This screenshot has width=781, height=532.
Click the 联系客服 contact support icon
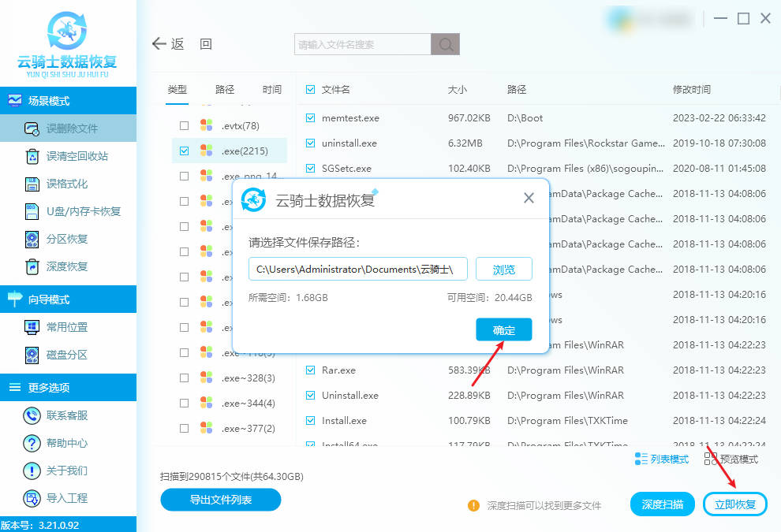[x=32, y=415]
